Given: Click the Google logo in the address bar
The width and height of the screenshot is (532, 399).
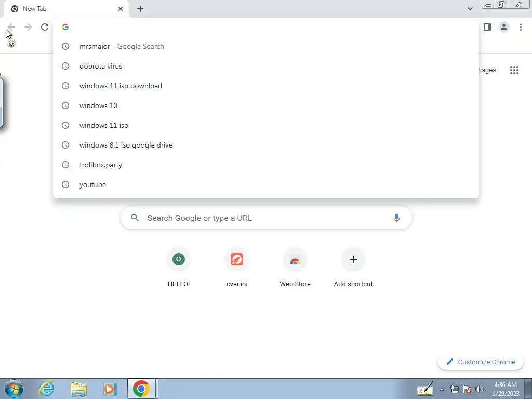Looking at the screenshot, I should coord(65,27).
